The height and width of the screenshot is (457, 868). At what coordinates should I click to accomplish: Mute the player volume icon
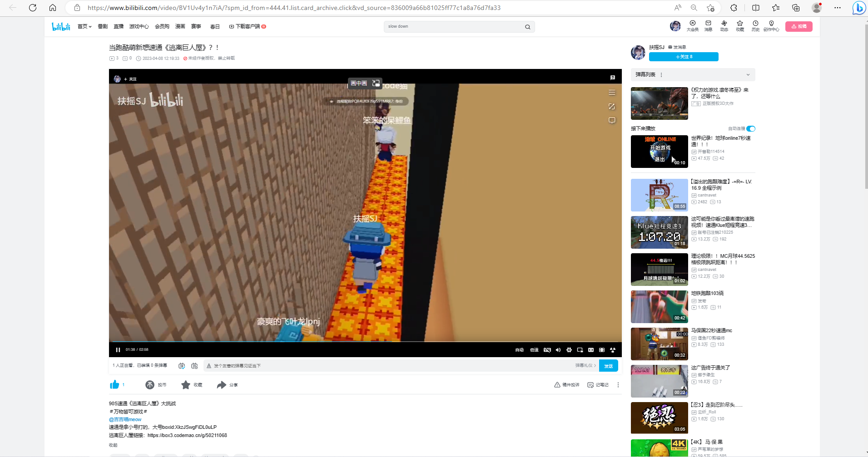[x=558, y=350]
